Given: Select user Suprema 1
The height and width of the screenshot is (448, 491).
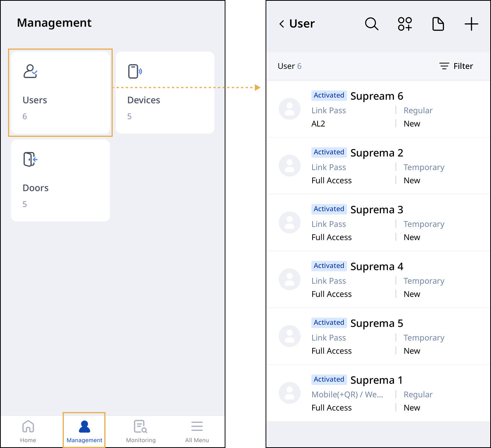Looking at the screenshot, I should (376, 380).
